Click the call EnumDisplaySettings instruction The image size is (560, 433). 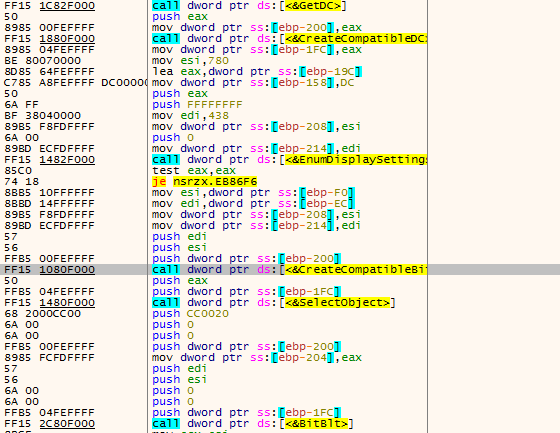click(289, 160)
